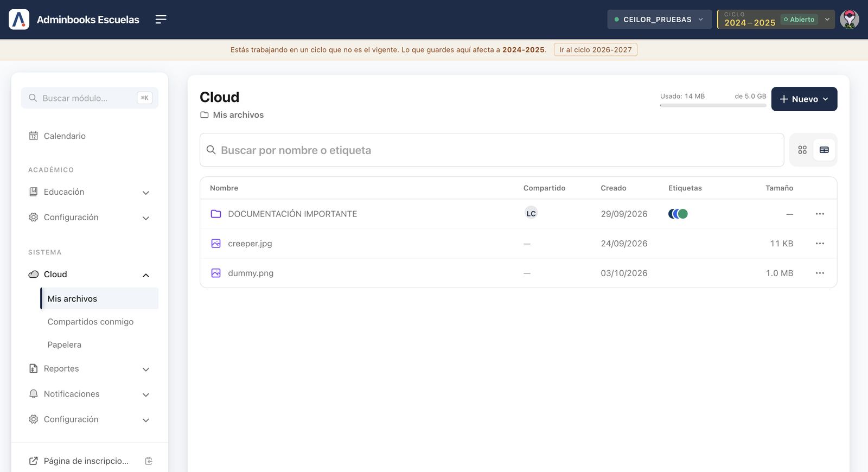This screenshot has height=472, width=868.
Task: Click the DOCUMENTACIÓN IMPORTANTE tag color dots
Action: pyautogui.click(x=678, y=214)
